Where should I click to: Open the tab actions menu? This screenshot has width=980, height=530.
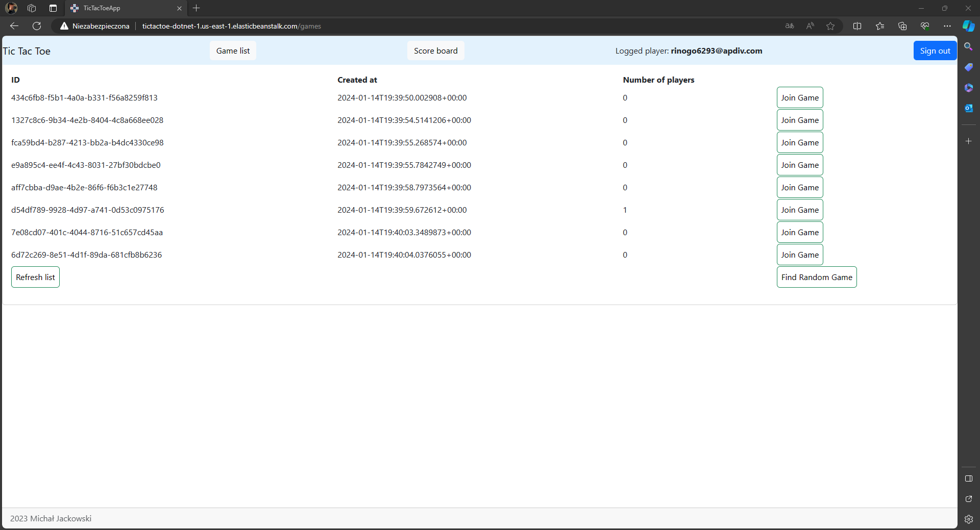[53, 8]
